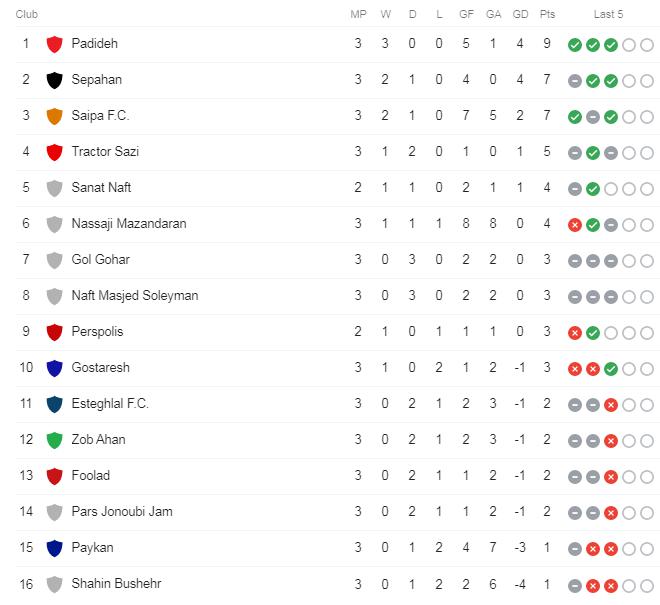The width and height of the screenshot is (660, 605).
Task: Open the Tractor Sazi team link
Action: 105,152
